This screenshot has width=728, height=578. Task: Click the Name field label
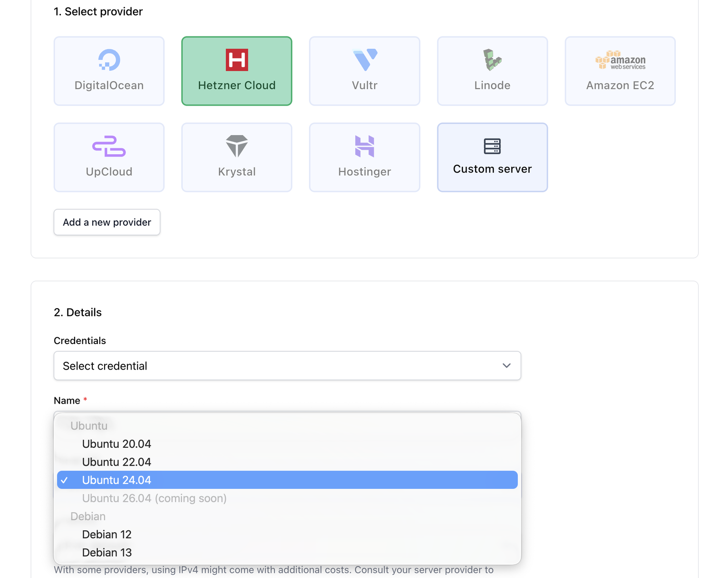coord(67,401)
